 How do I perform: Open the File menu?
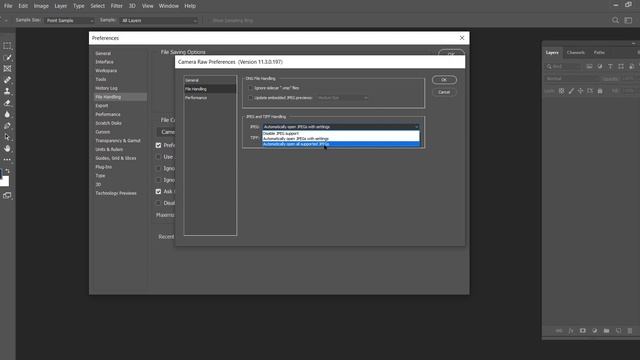coord(8,6)
